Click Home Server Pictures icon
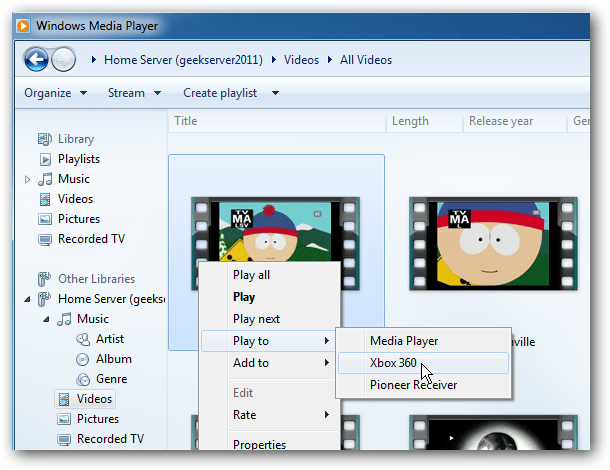Viewport: 610px width, 470px height. (64, 419)
